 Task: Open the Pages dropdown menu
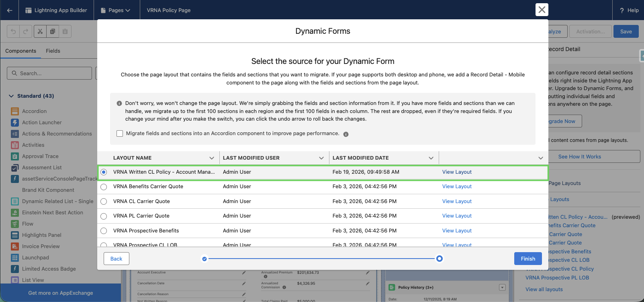click(x=115, y=10)
